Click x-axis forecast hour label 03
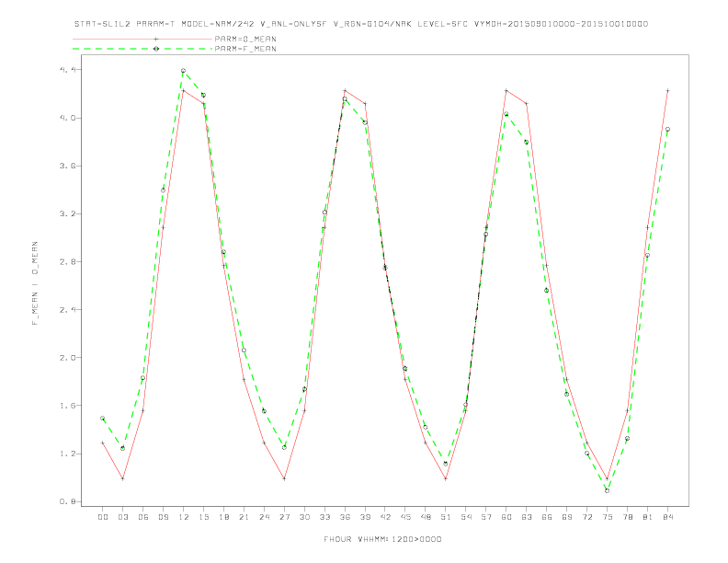The image size is (728, 563). pyautogui.click(x=122, y=517)
